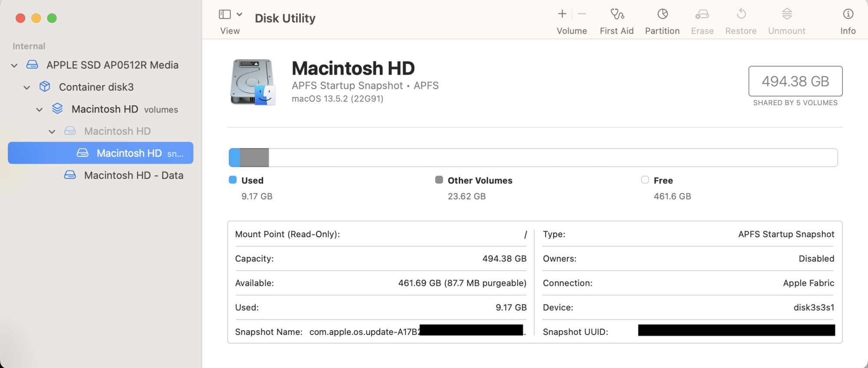This screenshot has width=868, height=368.
Task: Click the Unmount eject icon
Action: (787, 14)
